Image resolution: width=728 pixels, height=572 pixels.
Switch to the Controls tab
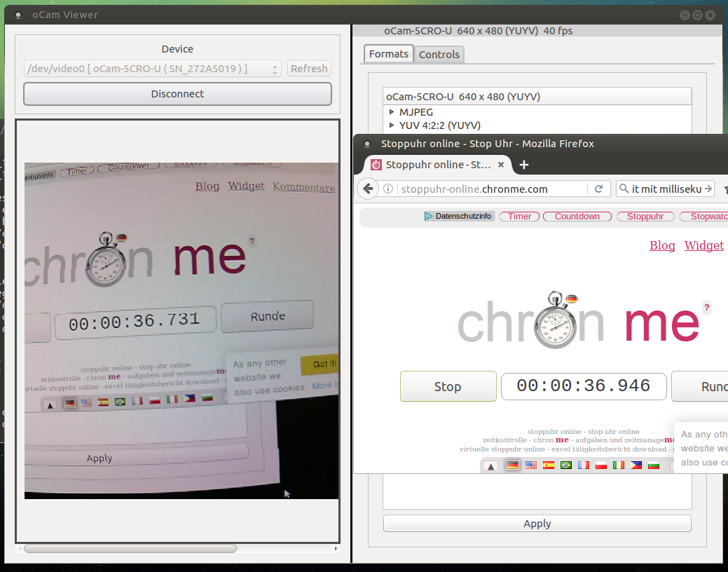[439, 55]
